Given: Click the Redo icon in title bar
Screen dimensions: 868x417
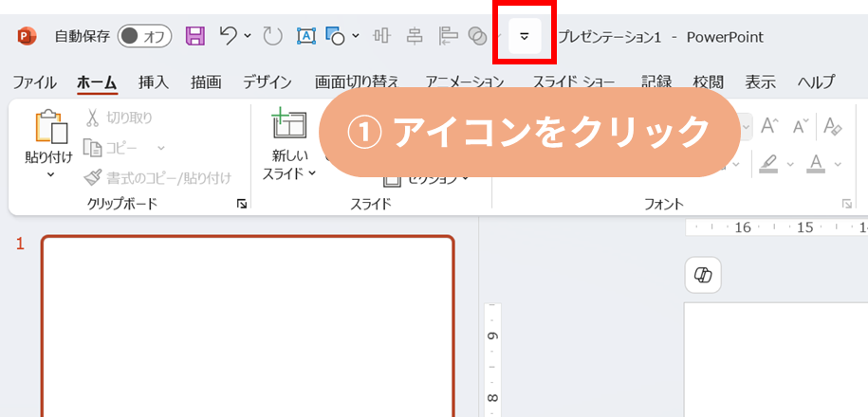Looking at the screenshot, I should click(x=272, y=37).
